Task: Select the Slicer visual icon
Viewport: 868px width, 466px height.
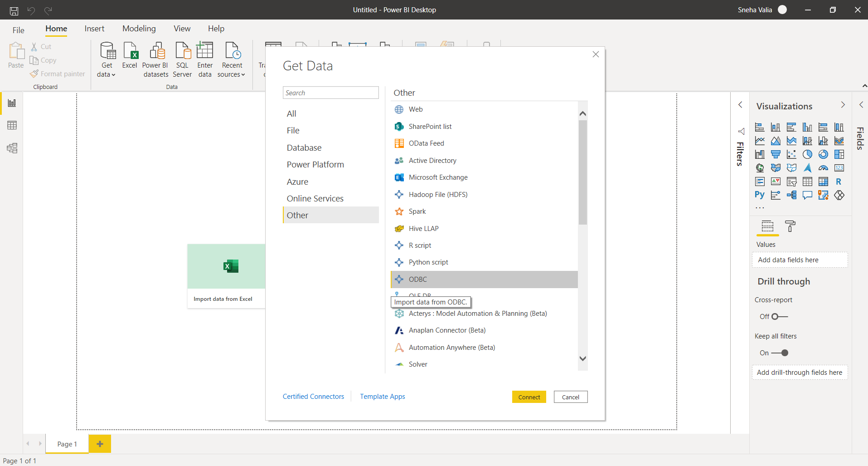Action: pyautogui.click(x=791, y=181)
